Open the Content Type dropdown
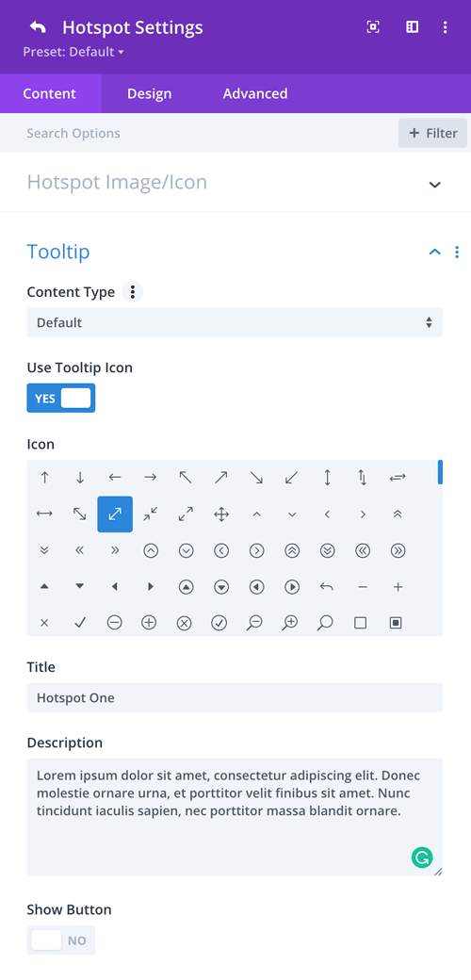471x980 pixels. click(x=235, y=322)
